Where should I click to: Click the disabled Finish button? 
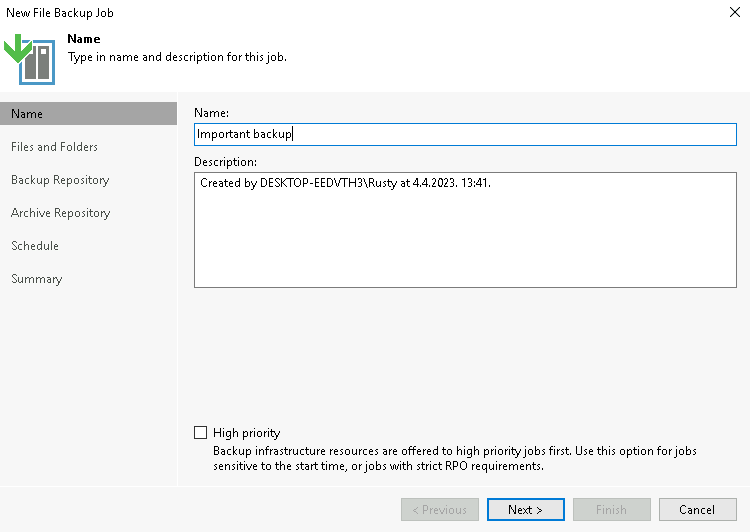tap(612, 510)
